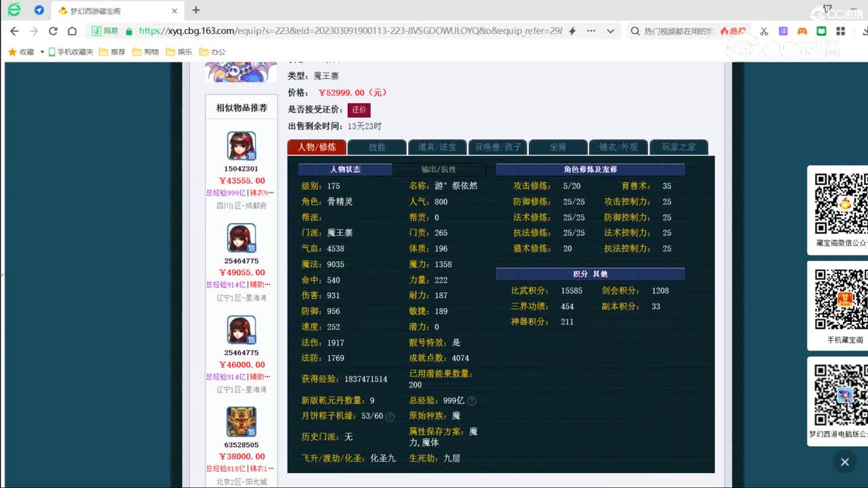The height and width of the screenshot is (488, 868).
Task: Expand the address bar dropdown chevron
Action: (610, 31)
